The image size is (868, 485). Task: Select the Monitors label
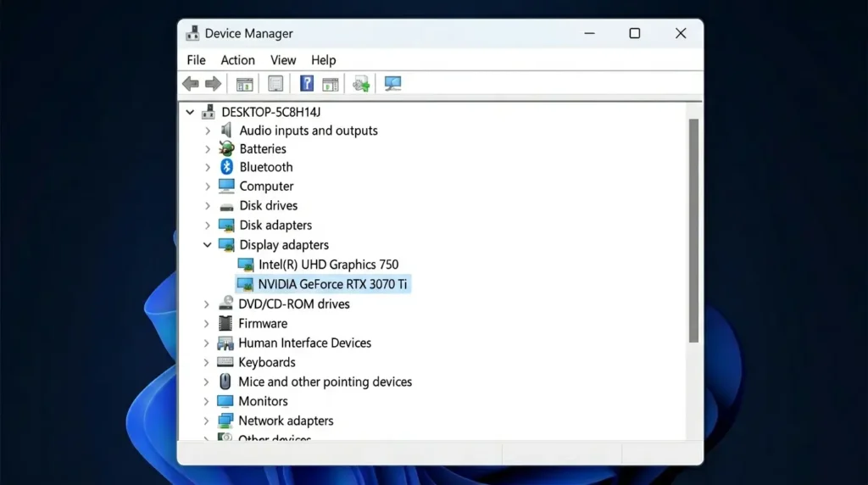click(x=263, y=401)
